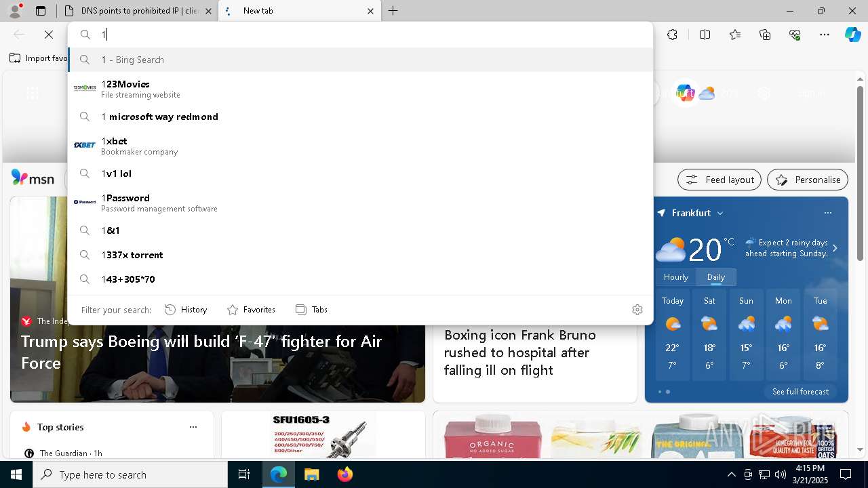The image size is (868, 488).
Task: Launch Firefox from the taskbar
Action: [344, 474]
